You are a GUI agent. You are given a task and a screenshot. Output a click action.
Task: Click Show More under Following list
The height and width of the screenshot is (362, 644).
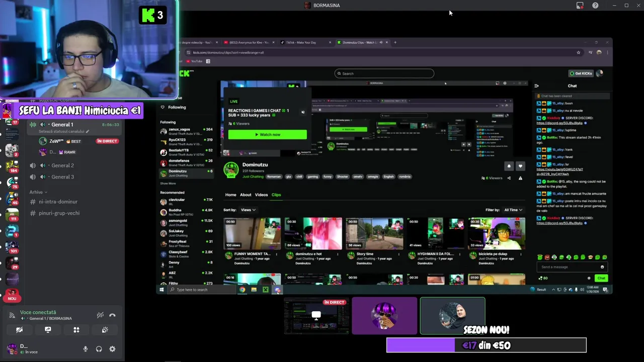pos(168,184)
